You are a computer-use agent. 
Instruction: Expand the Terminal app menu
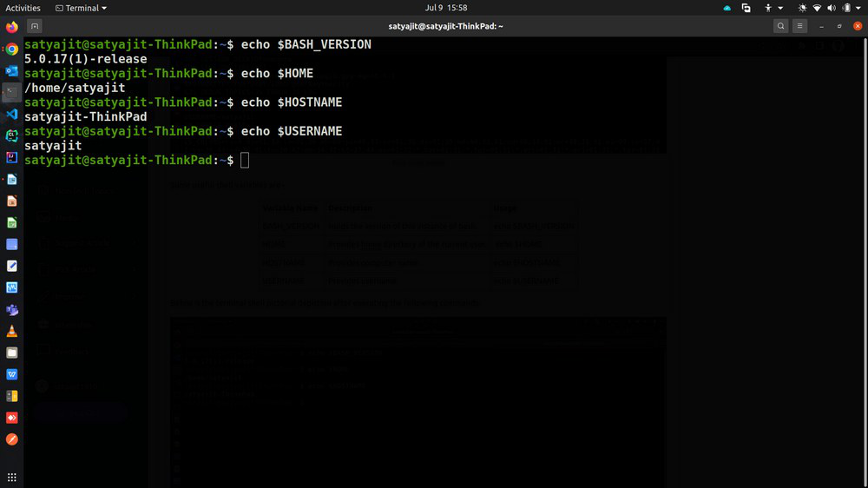(82, 8)
